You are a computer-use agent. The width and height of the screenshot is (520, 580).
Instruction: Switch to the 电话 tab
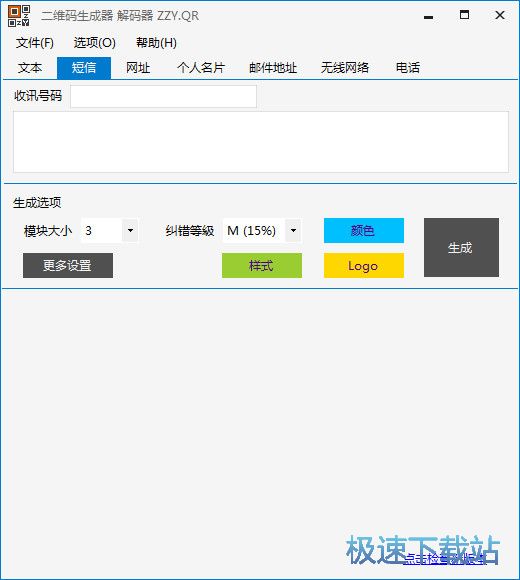tap(408, 68)
